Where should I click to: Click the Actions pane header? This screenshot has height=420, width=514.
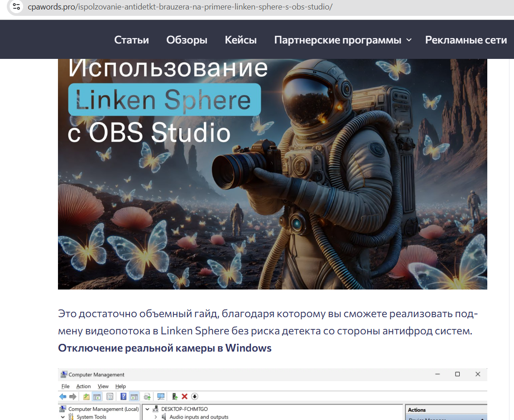coord(446,410)
